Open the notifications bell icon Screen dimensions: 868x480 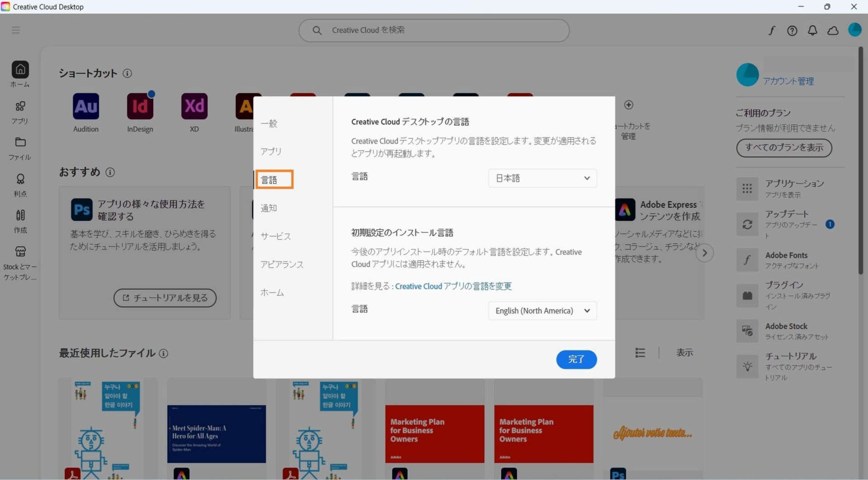coord(812,30)
